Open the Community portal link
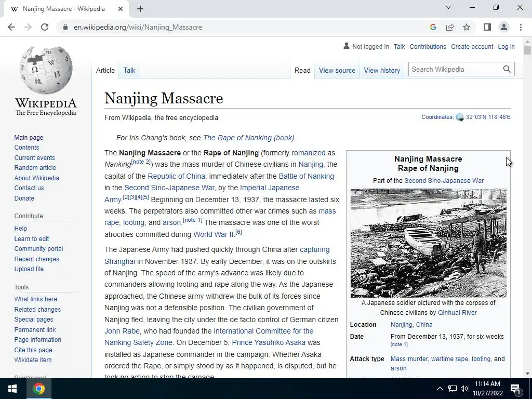 coord(38,249)
